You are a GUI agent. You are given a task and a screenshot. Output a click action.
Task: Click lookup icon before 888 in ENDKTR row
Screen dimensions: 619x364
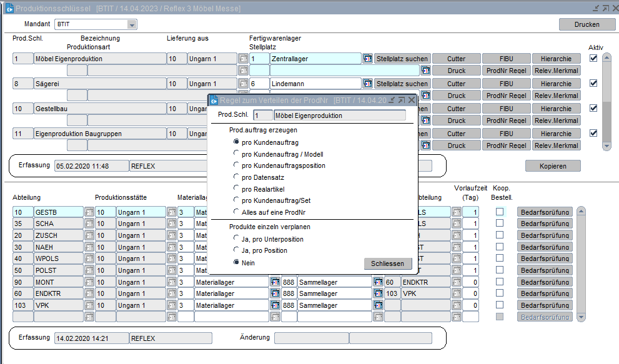(275, 293)
